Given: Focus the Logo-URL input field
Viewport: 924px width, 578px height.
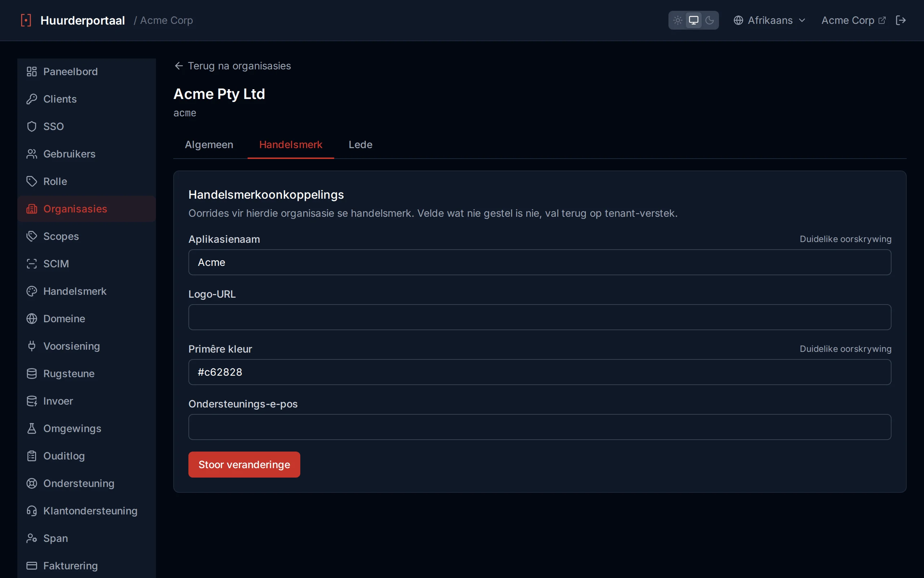Looking at the screenshot, I should [540, 317].
